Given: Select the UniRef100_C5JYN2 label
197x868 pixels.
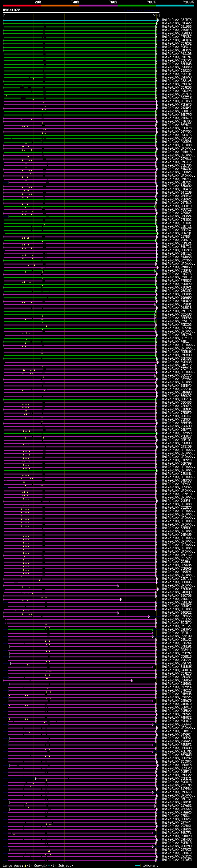Looking at the screenshot, I should [x=177, y=653].
